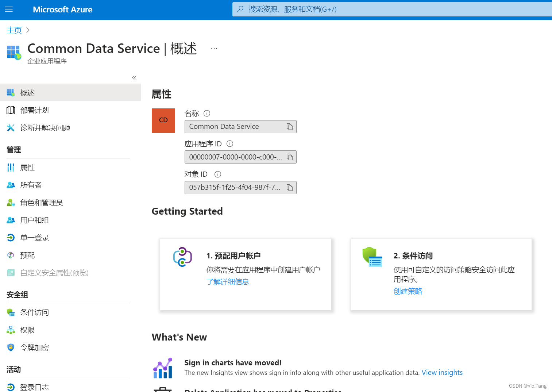Open the hamburger portal menu
This screenshot has height=392, width=552.
click(9, 9)
